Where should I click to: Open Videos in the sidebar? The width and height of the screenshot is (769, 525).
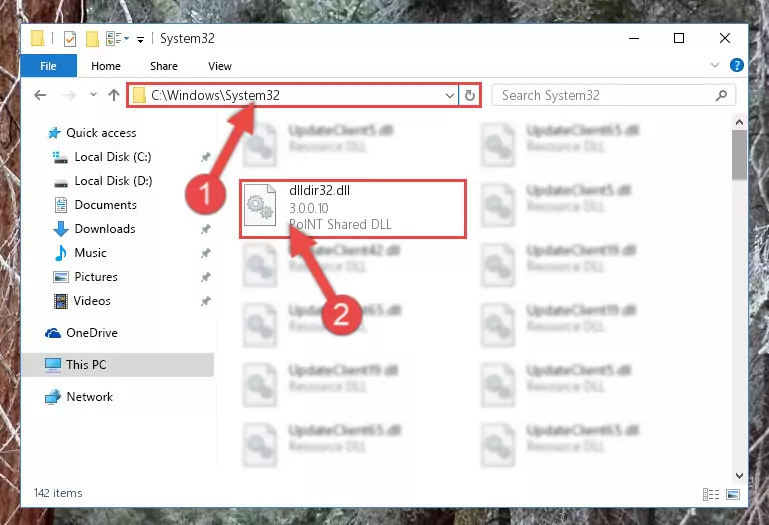tap(92, 301)
